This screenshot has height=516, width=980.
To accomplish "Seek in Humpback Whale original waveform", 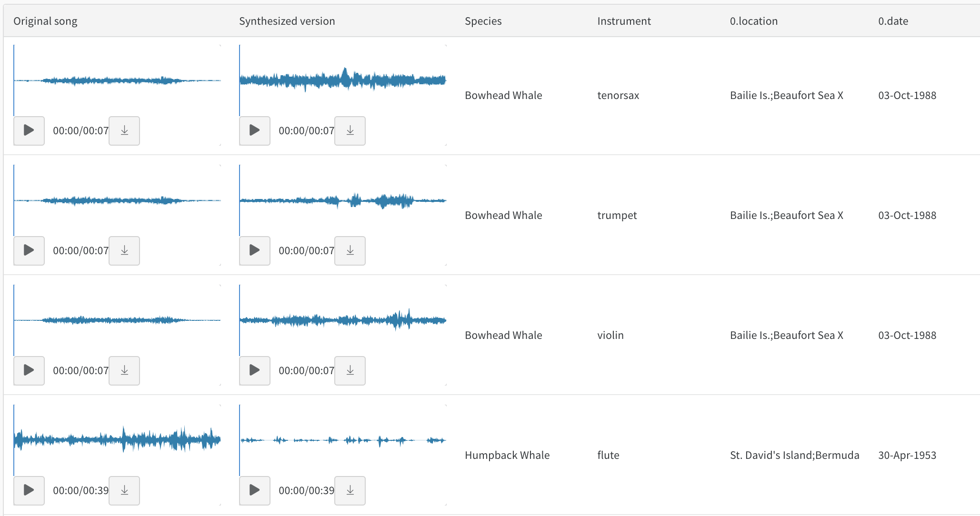I will (117, 439).
